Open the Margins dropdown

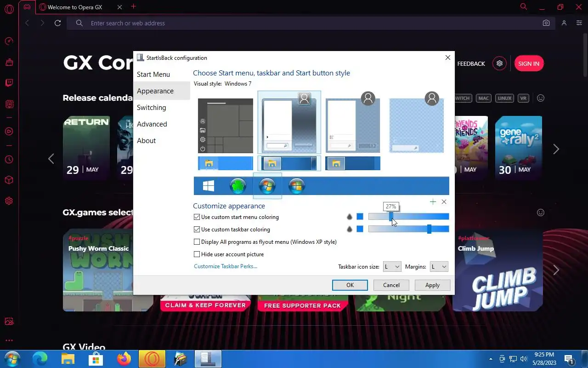click(439, 267)
